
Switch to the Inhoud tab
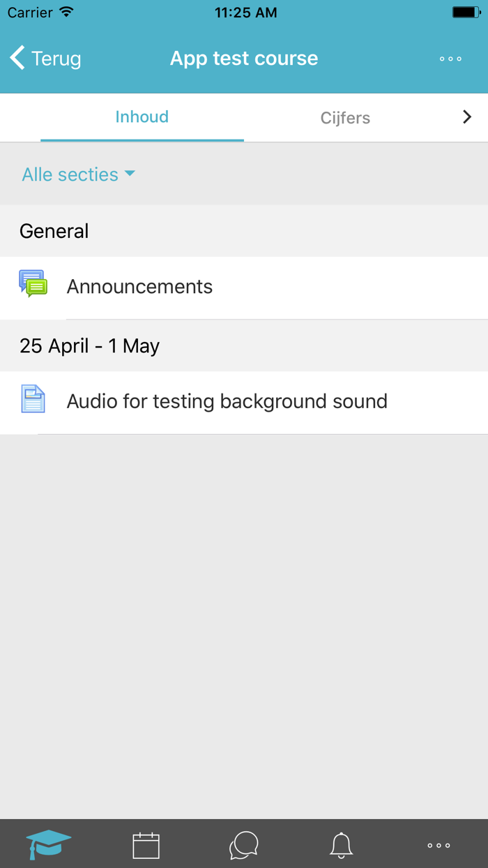point(142,117)
